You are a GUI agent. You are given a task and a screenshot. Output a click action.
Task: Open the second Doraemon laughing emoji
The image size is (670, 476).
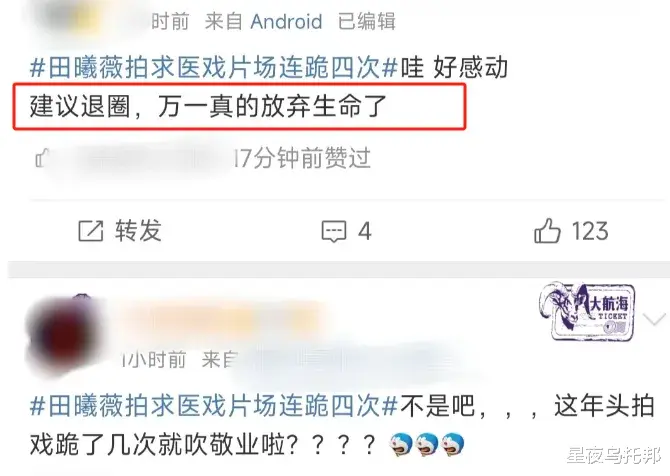click(x=427, y=444)
